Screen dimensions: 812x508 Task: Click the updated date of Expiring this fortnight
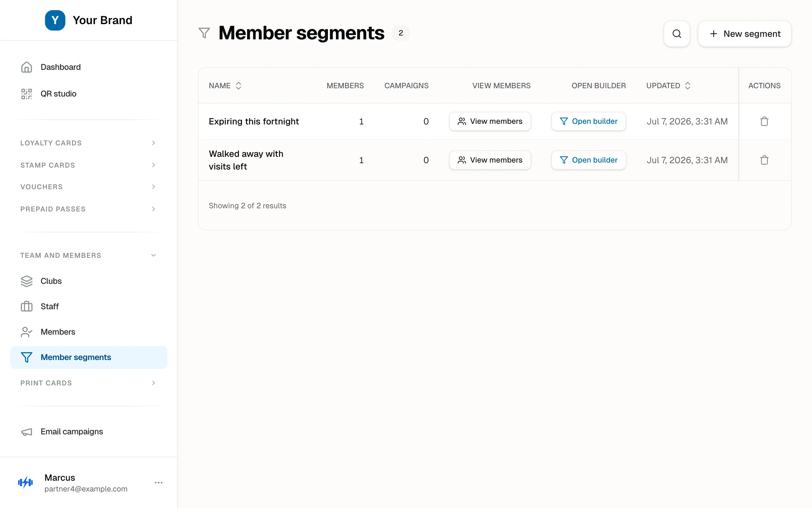pos(687,121)
